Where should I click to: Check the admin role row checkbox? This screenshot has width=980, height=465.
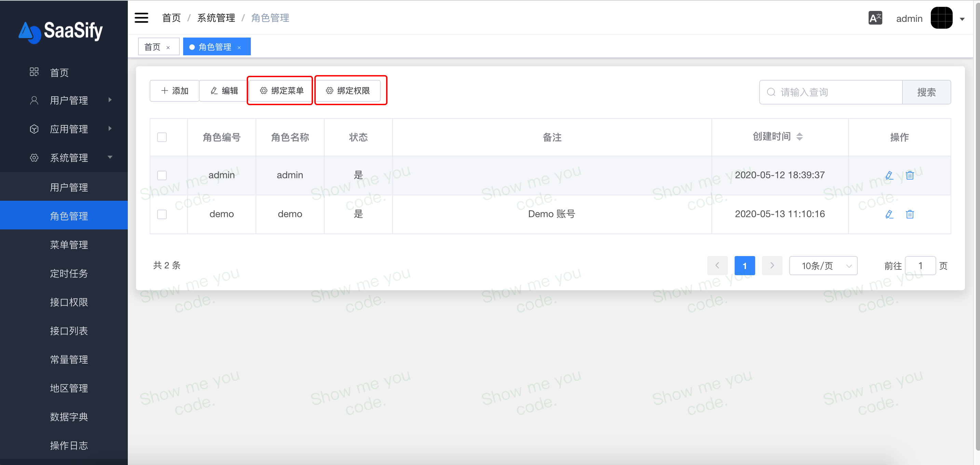coord(162,175)
